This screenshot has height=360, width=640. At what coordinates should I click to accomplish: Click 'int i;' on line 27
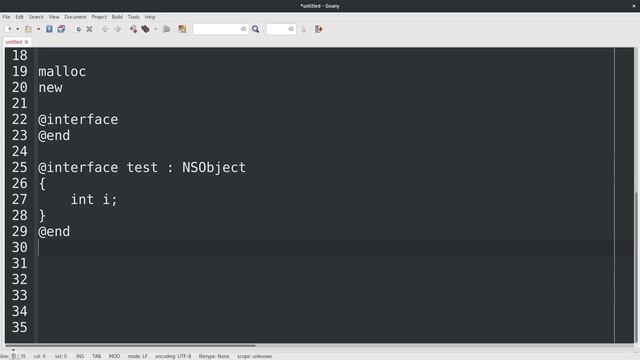[94, 199]
